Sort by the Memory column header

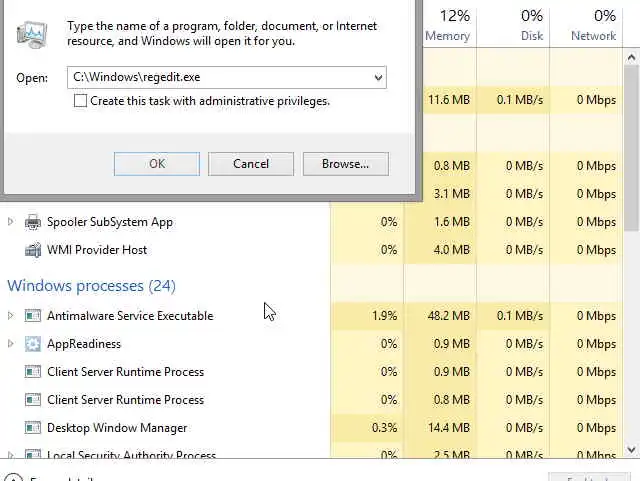[x=447, y=26]
